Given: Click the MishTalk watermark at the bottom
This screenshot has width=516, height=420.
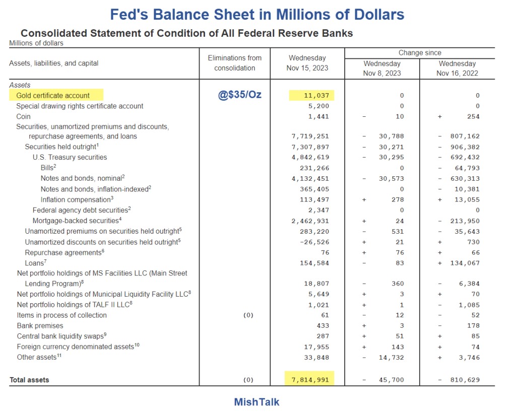Looking at the screenshot, I should (256, 402).
